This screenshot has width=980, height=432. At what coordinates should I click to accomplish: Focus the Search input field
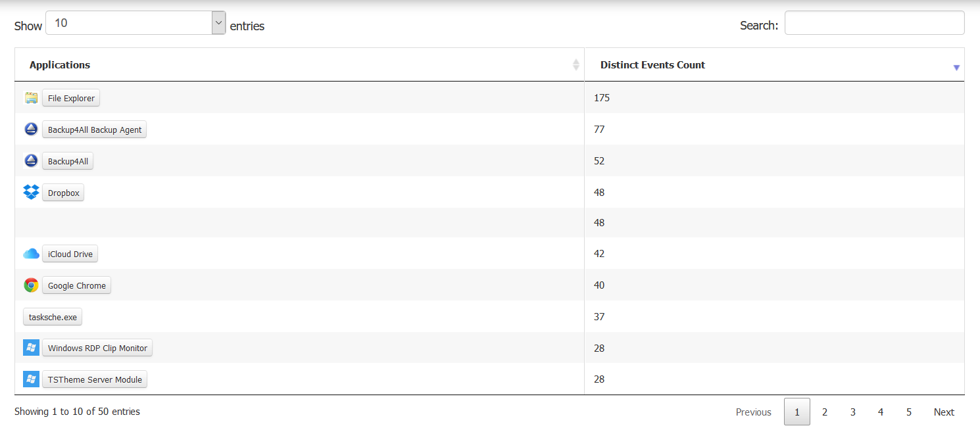[x=874, y=23]
